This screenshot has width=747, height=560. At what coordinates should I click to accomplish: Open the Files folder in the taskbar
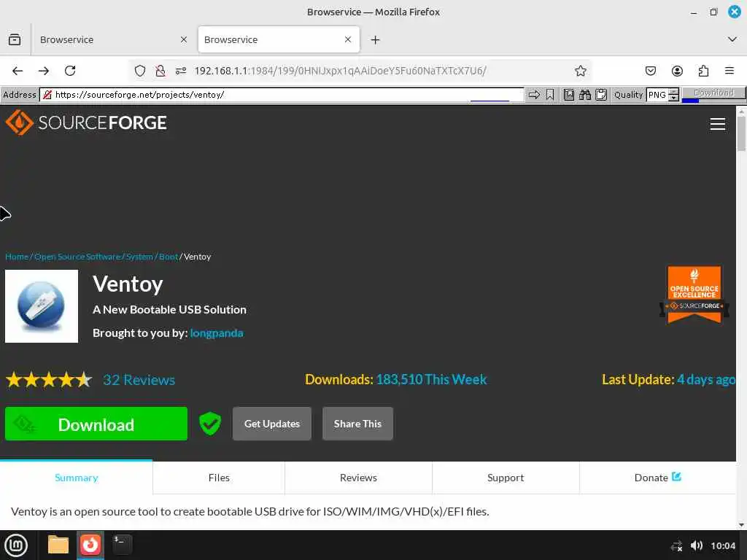click(x=58, y=545)
